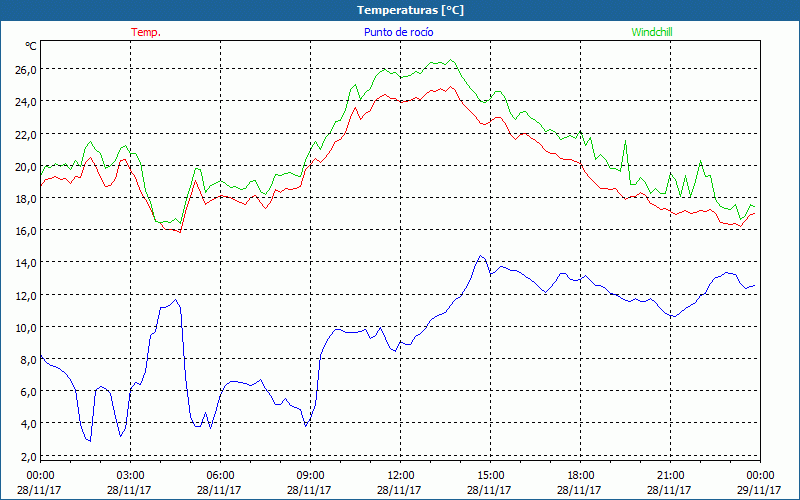Click the 18:00 time axis label

coord(581,476)
